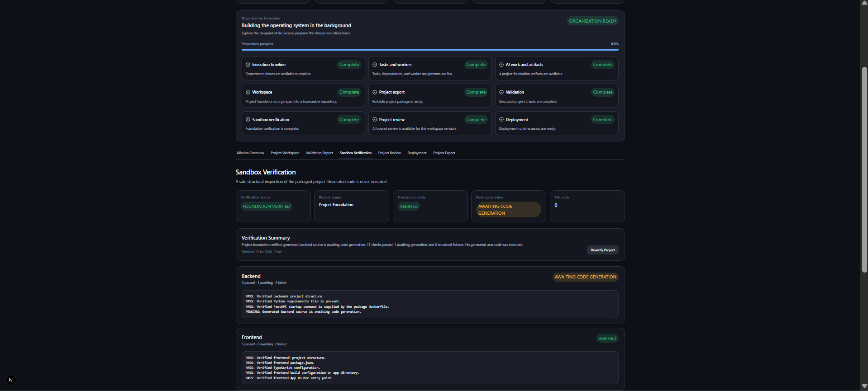Click 'PASS: Verified frontend package.json' log line

pyautogui.click(x=280, y=363)
